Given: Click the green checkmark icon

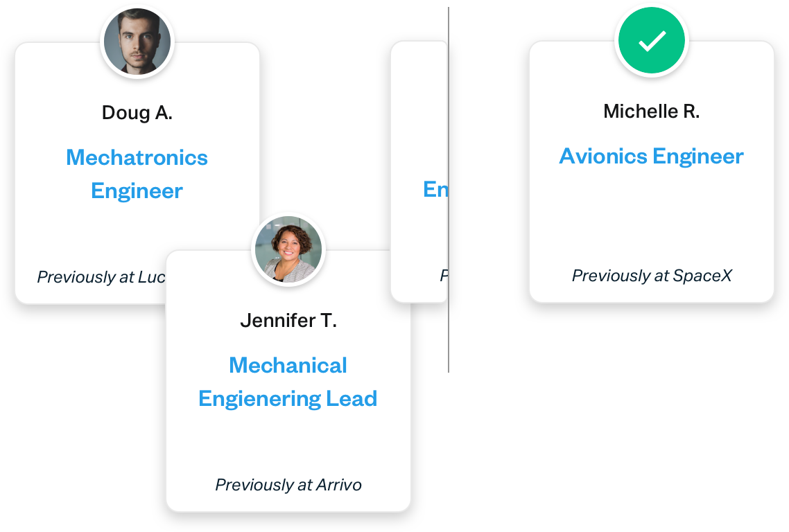Looking at the screenshot, I should coord(652,40).
